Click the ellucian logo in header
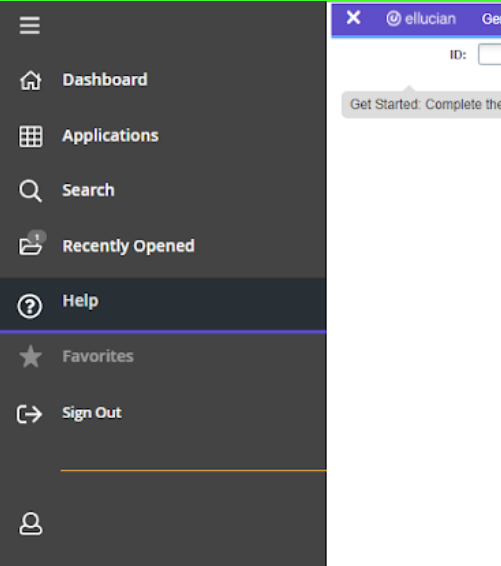Viewport: 501px width, 566px height. [421, 18]
